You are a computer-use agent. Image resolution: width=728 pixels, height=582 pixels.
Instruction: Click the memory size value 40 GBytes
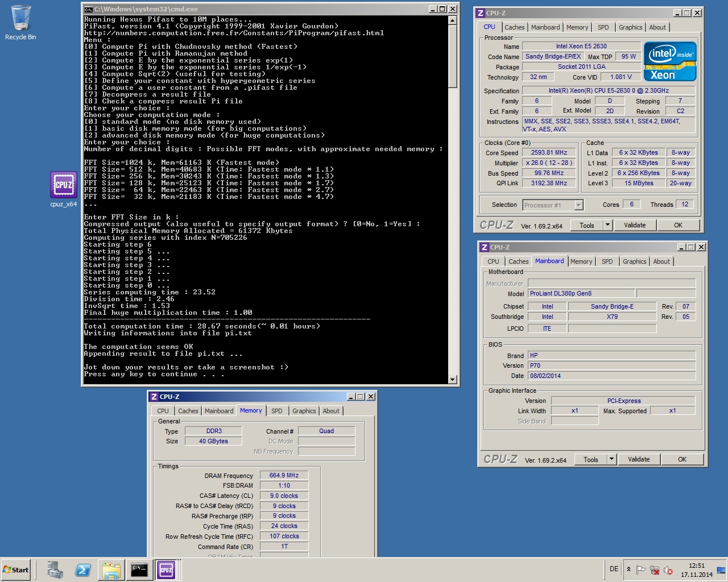pyautogui.click(x=213, y=441)
